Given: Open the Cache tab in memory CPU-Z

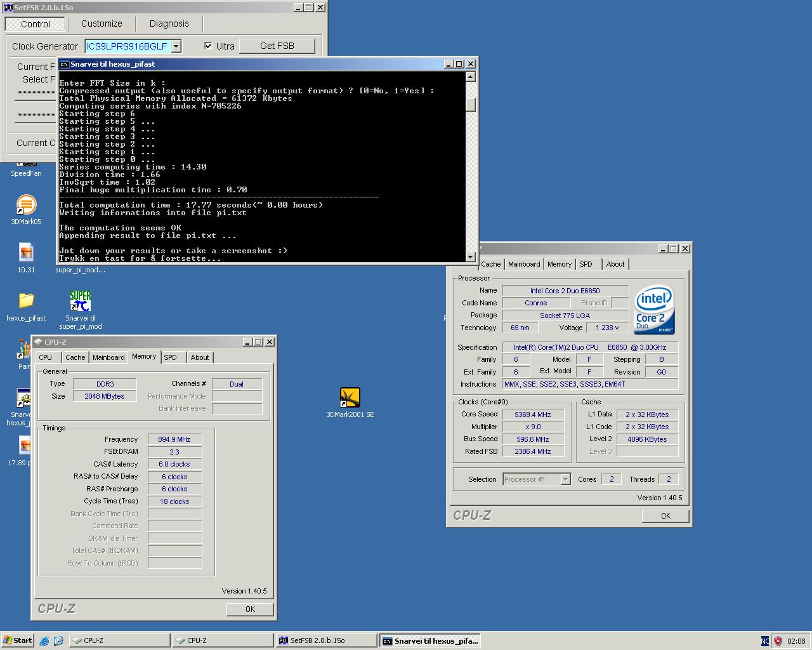Looking at the screenshot, I should coord(75,357).
